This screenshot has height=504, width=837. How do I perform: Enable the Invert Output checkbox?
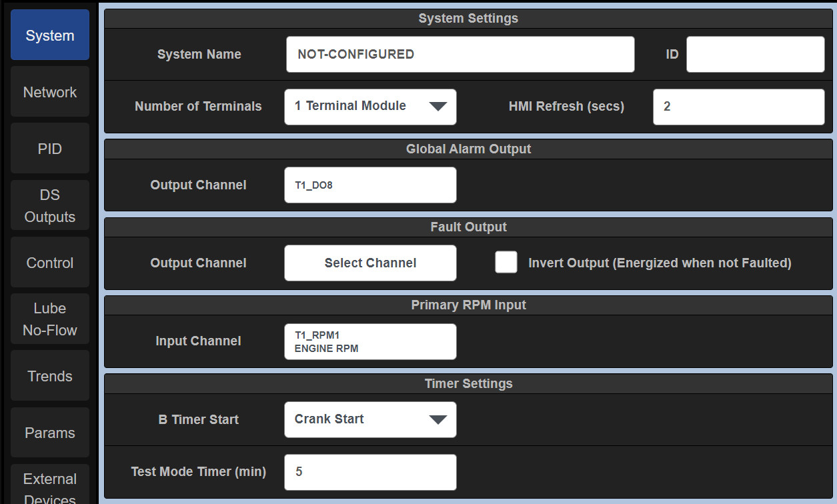pyautogui.click(x=506, y=263)
